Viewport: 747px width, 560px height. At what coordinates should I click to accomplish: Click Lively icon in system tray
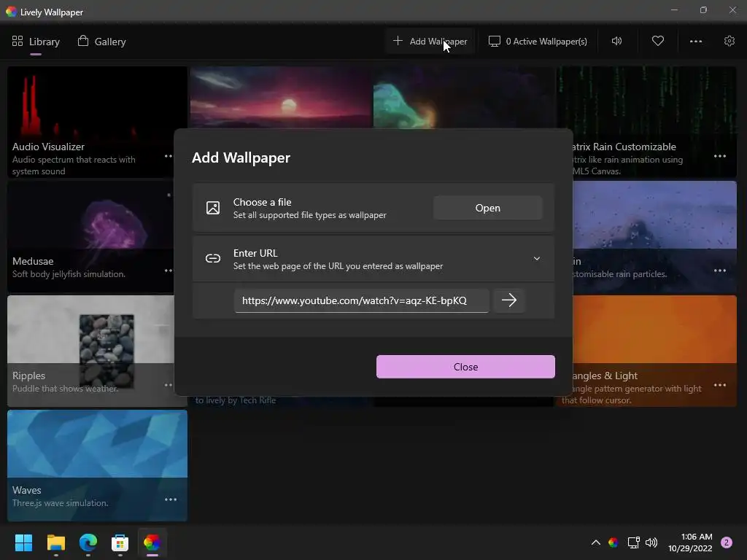613,542
